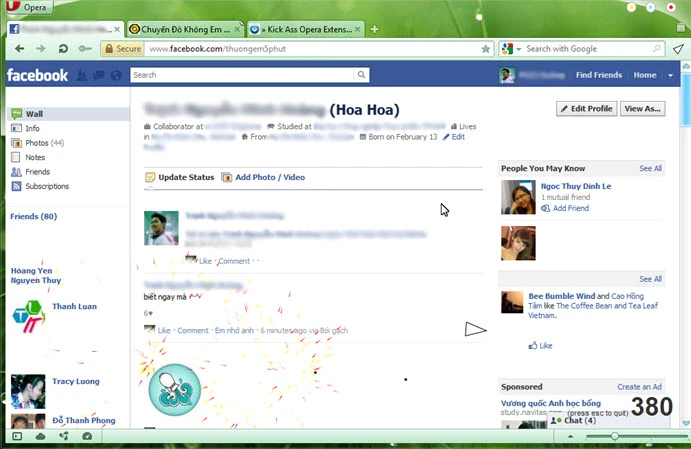Switch to the Kick Ass Opera Extensions tab
The image size is (691, 449).
305,29
